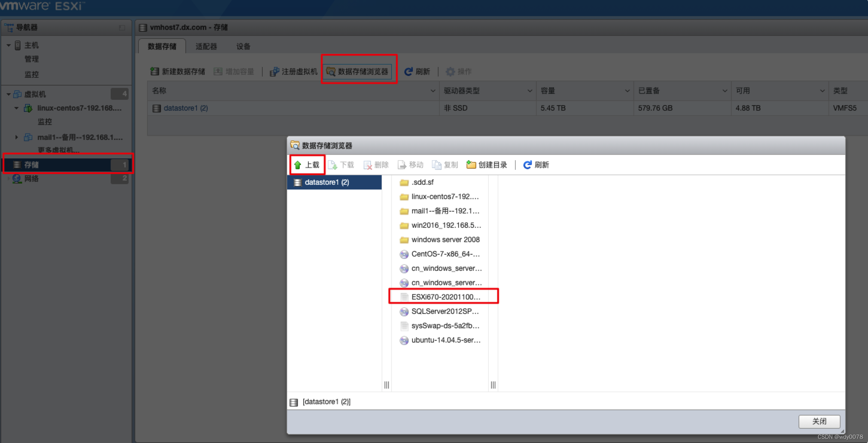Image resolution: width=868 pixels, height=443 pixels.
Task: Switch to the Devices (设备) tab
Action: 243,46
